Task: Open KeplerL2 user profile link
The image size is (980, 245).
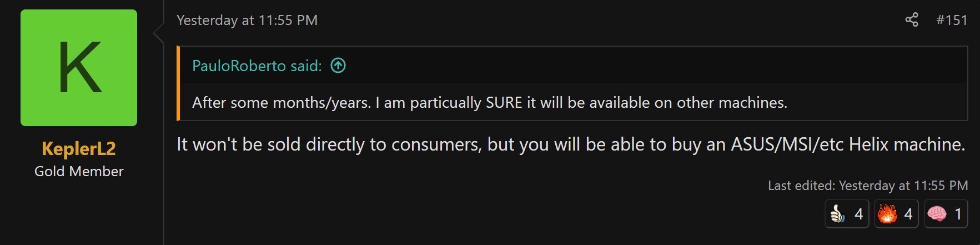Action: [x=79, y=148]
